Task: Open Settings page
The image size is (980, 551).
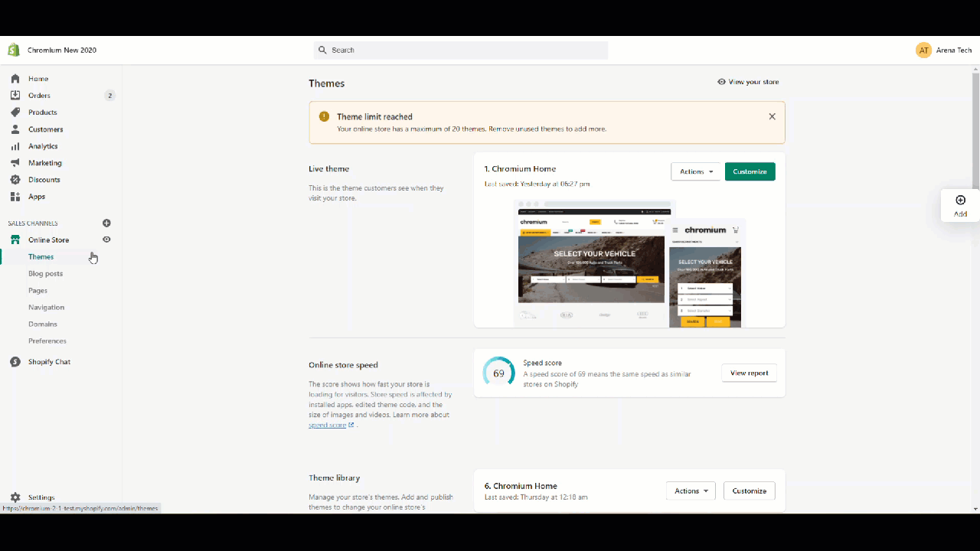Action: coord(41,497)
